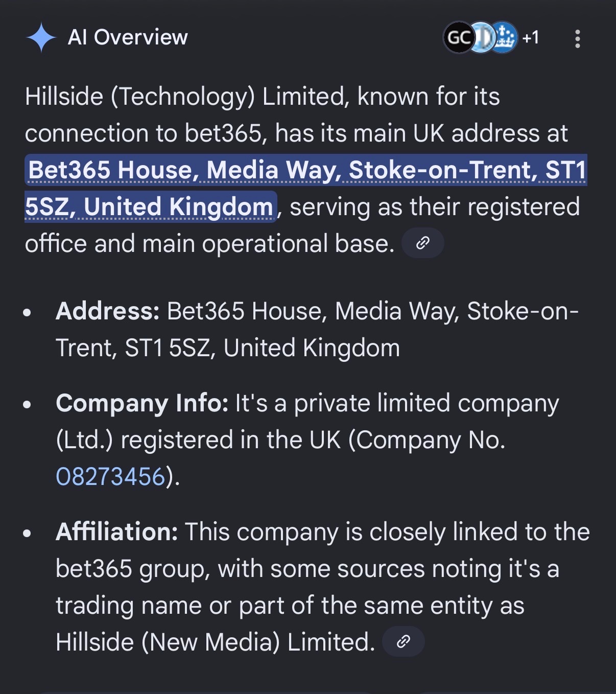
Task: Click the GC source icon
Action: coord(459,37)
